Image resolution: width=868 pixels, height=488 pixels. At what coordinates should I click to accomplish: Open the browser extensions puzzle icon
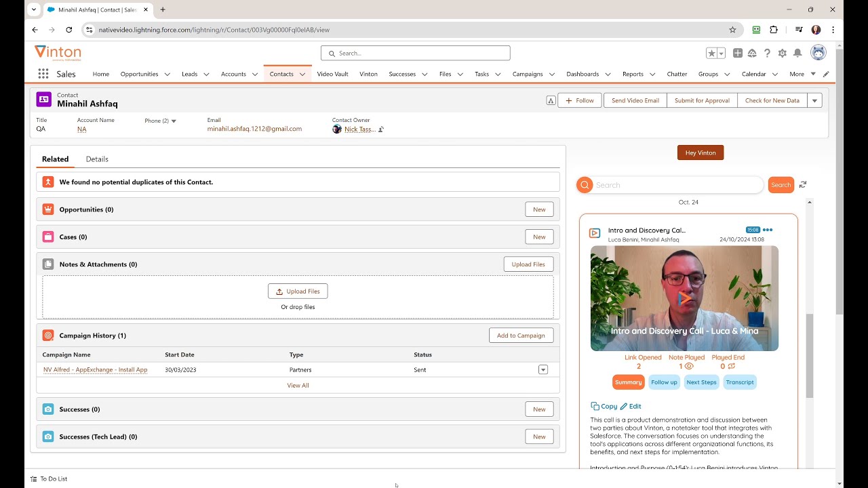pyautogui.click(x=774, y=30)
